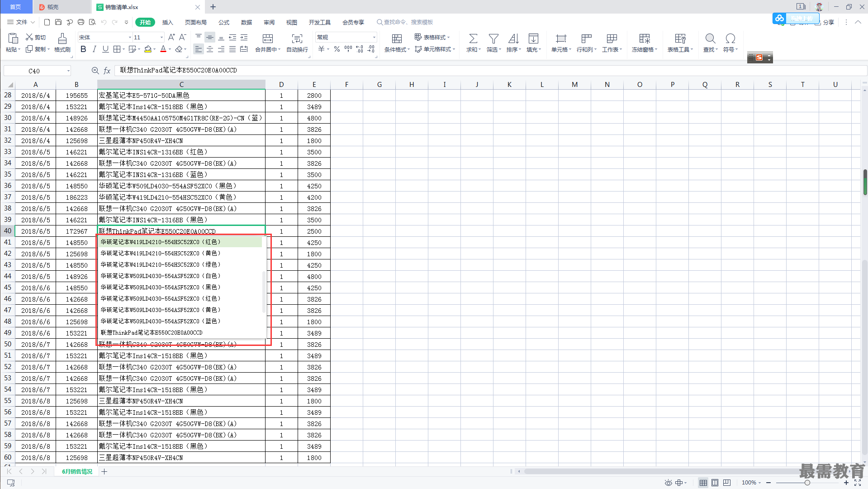Decrease font size with A- icon
Image resolution: width=868 pixels, height=489 pixels.
pos(183,37)
